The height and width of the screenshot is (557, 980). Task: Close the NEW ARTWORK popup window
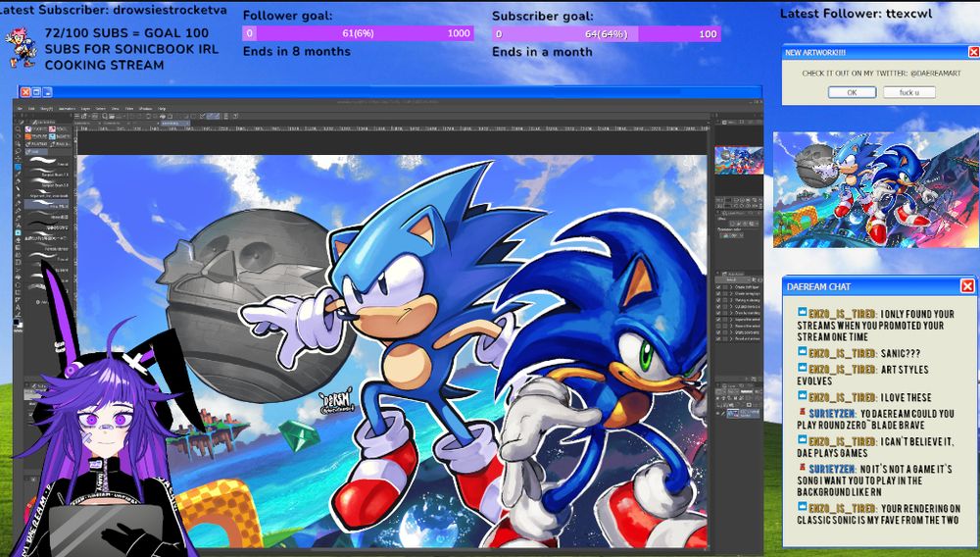coord(974,53)
